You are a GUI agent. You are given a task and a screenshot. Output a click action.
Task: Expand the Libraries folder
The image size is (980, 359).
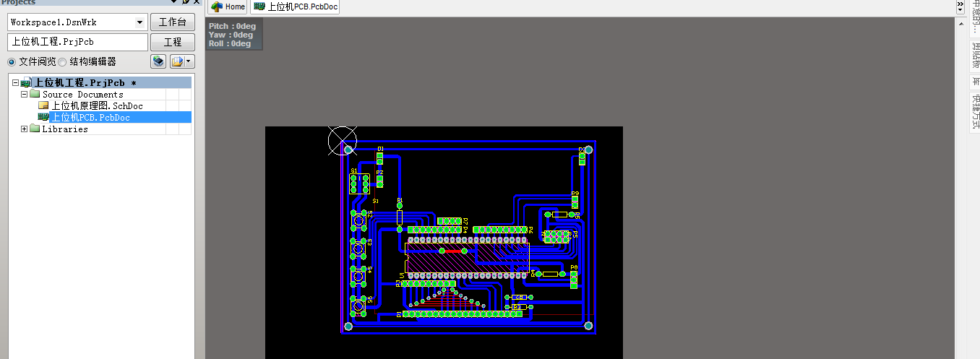point(25,129)
